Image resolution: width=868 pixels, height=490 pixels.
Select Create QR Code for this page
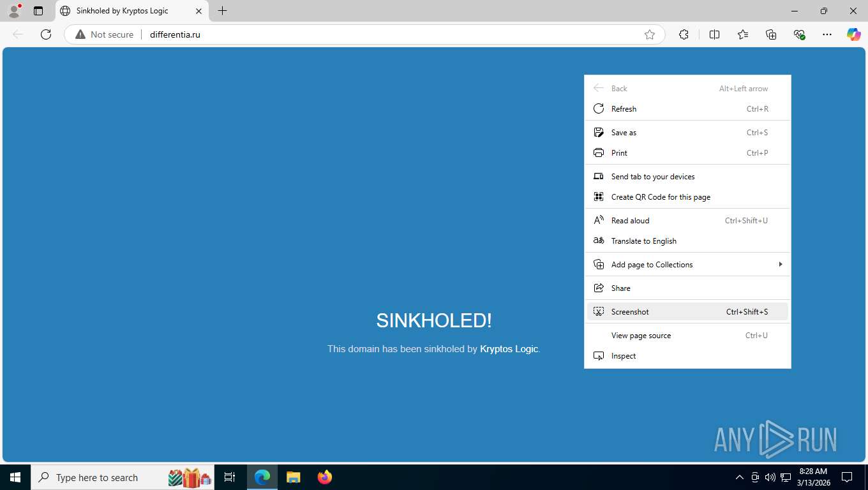tap(687, 197)
